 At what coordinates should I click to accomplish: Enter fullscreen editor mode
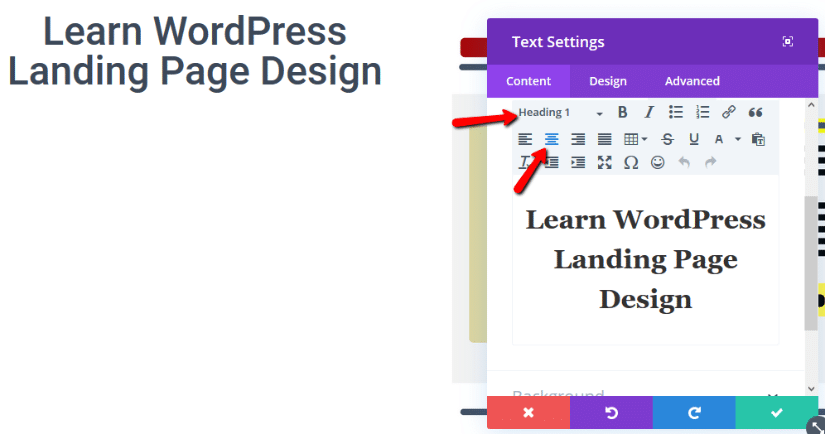click(x=605, y=163)
